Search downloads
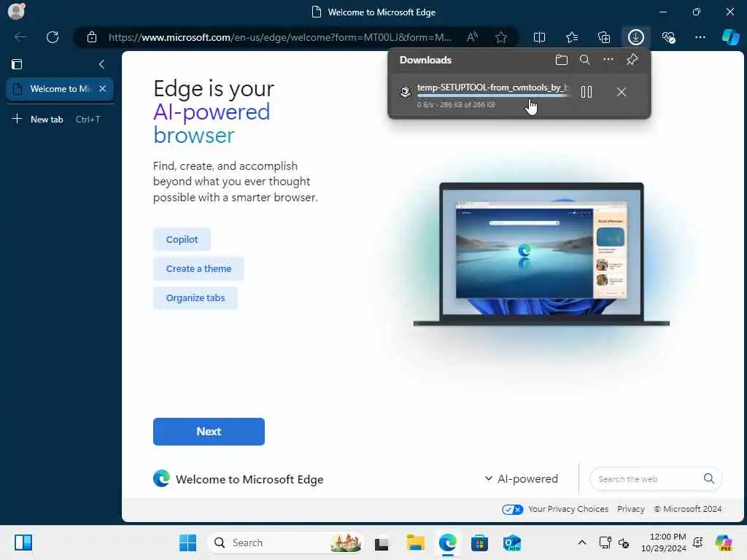This screenshot has width=747, height=560. click(585, 60)
